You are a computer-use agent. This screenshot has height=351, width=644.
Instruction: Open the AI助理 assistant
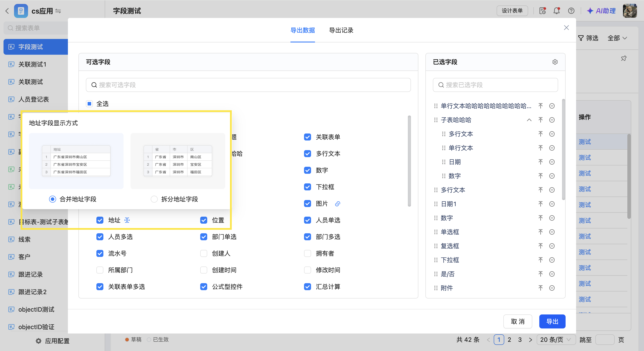tap(601, 11)
